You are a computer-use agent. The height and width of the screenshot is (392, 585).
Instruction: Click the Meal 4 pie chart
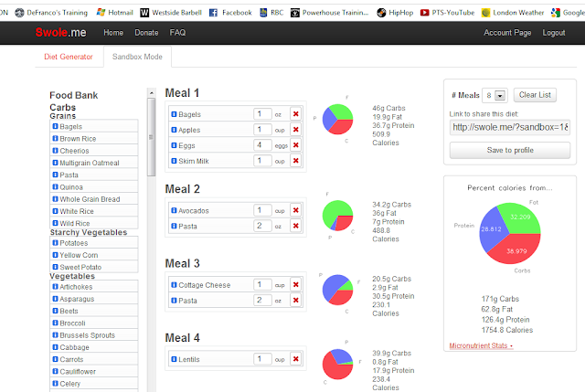(337, 365)
